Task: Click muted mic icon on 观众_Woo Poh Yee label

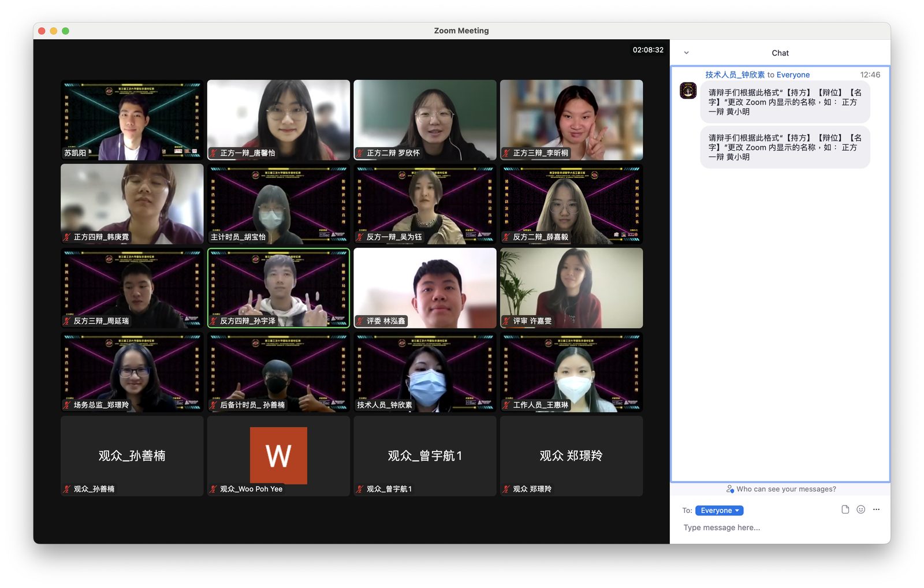Action: coord(213,489)
